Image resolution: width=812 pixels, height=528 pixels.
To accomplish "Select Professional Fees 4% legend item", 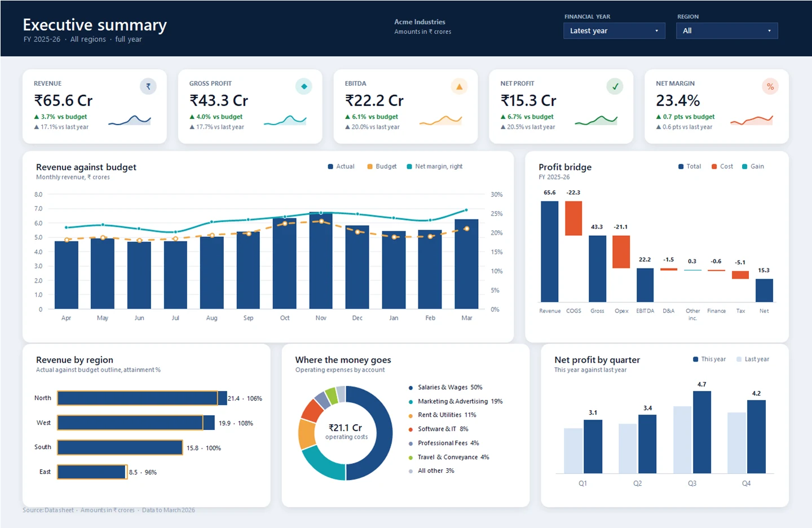I will click(x=444, y=443).
